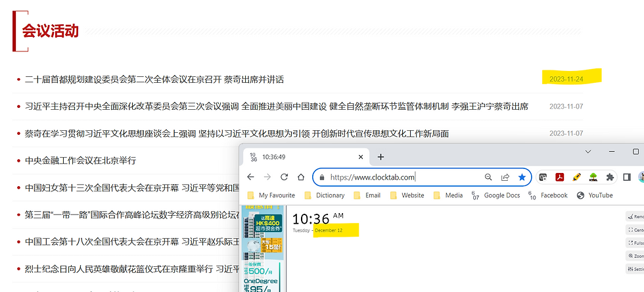Minimize the Clocktab browser window

click(x=612, y=151)
